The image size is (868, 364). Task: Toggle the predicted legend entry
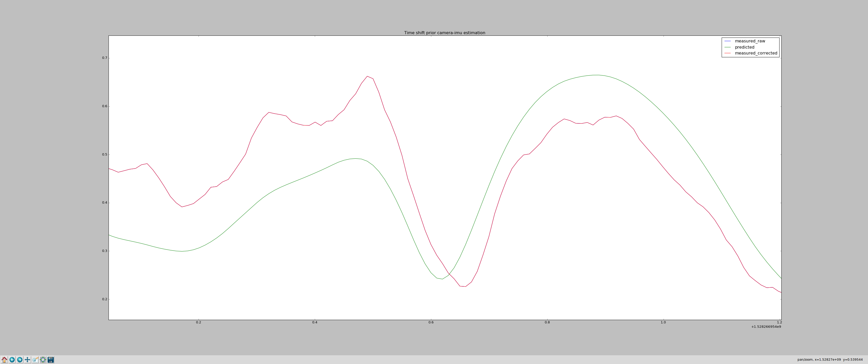(745, 47)
